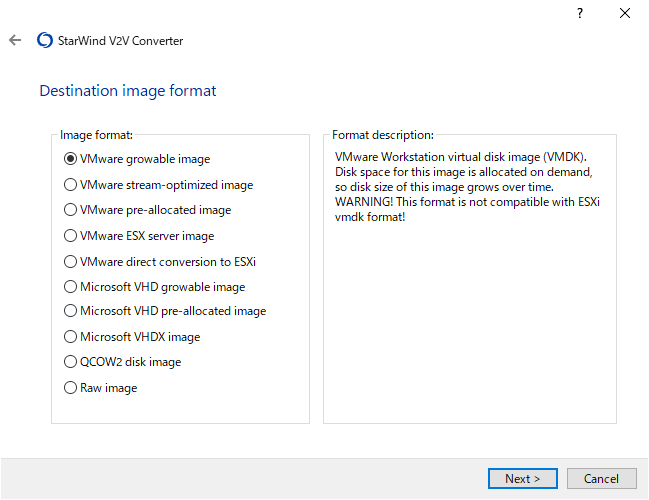The image size is (649, 500).
Task: Select VMware pre-allocated image
Action: [x=70, y=210]
